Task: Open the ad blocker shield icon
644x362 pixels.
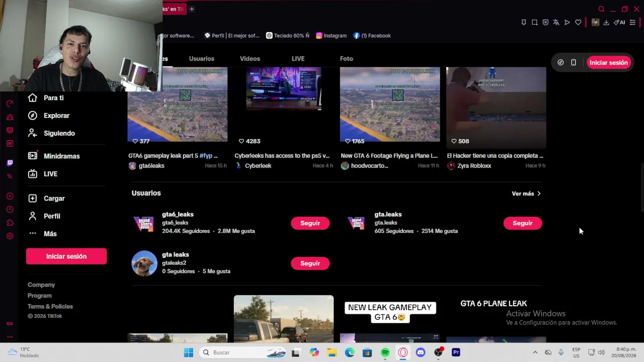Action: (545, 23)
